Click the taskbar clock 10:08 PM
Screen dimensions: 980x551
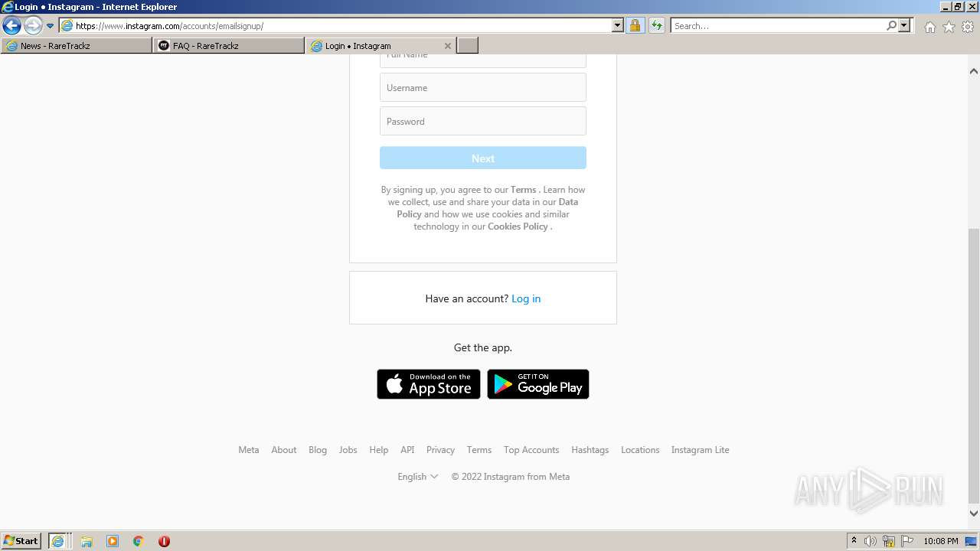pos(940,541)
